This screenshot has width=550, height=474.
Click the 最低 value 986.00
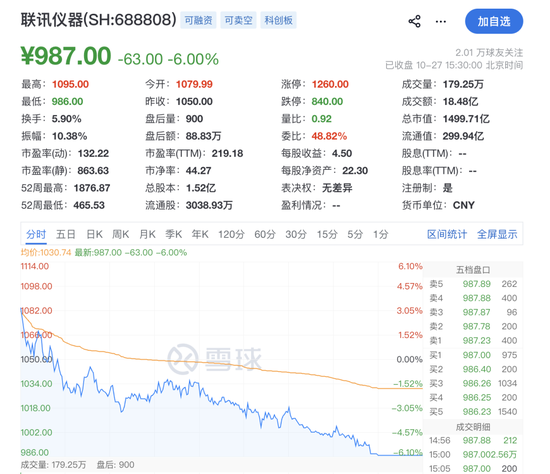click(67, 101)
